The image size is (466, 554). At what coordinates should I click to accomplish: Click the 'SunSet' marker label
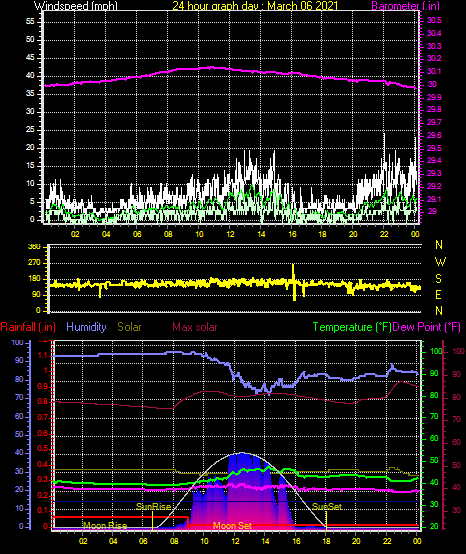[x=327, y=507]
